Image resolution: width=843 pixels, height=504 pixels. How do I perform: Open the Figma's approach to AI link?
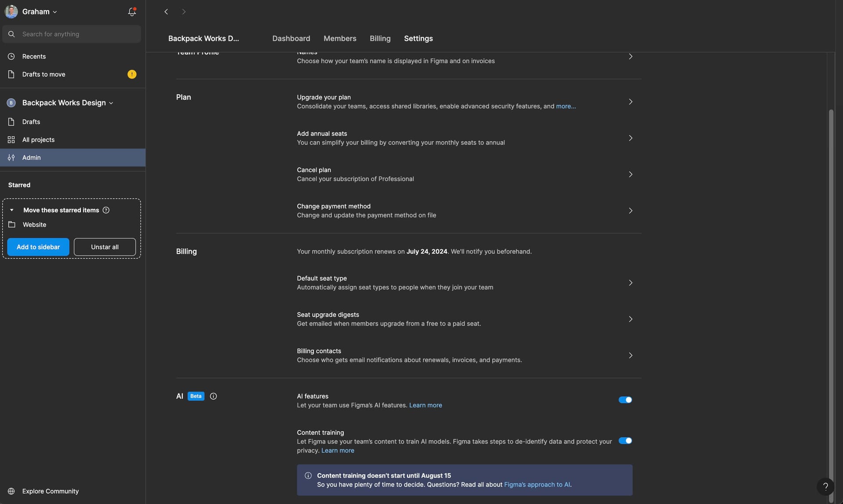537,484
